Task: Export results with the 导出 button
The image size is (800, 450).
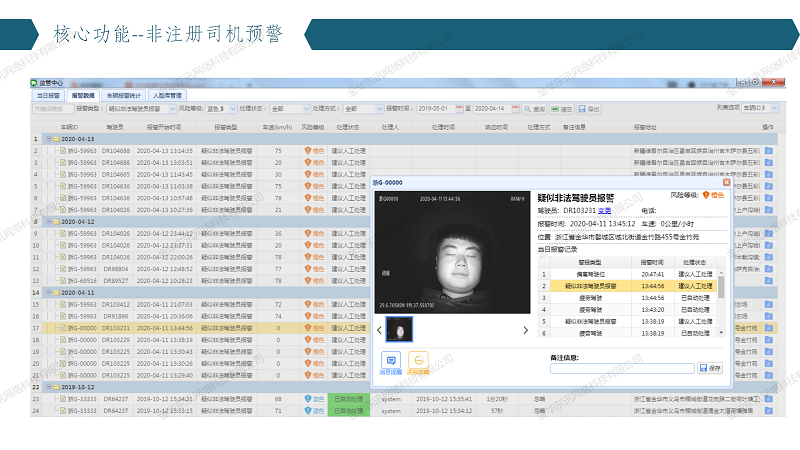Action: tap(589, 108)
